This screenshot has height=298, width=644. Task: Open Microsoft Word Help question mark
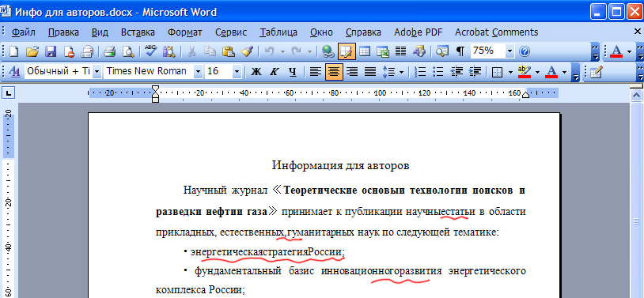point(525,51)
